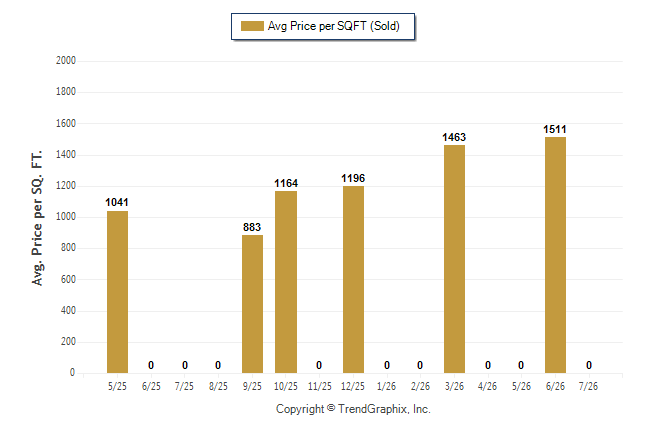
Task: Click the gold legend color swatch
Action: pyautogui.click(x=252, y=26)
